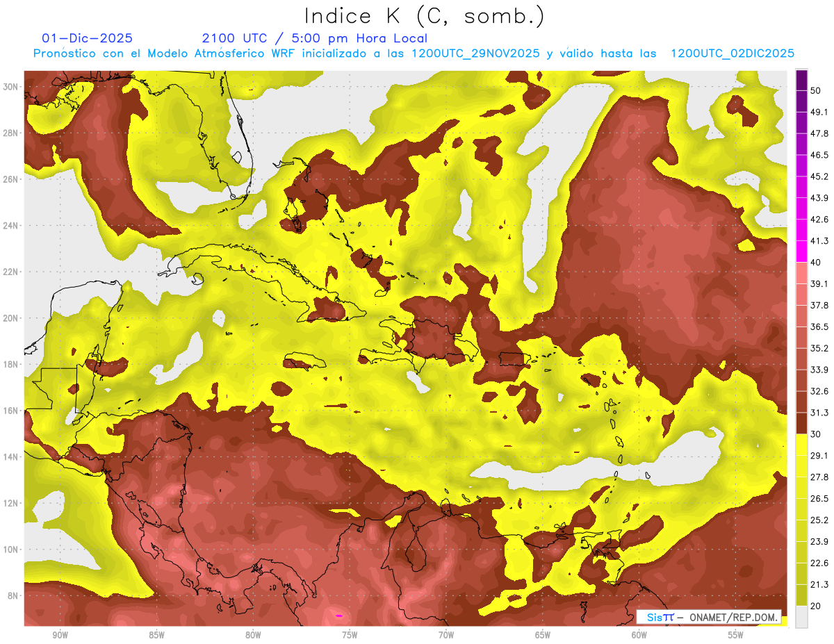834x644 pixels.
Task: Click the "49.1" color scale value
Action: [819, 112]
